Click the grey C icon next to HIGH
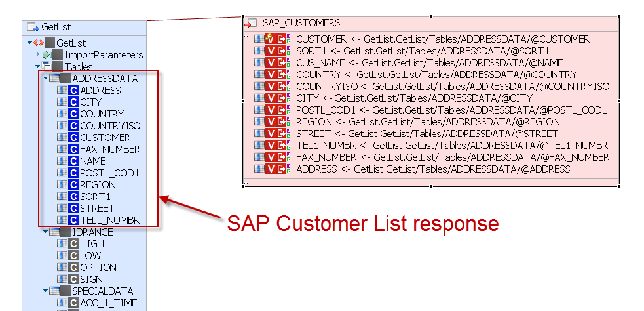This screenshot has width=644, height=311. (x=73, y=244)
